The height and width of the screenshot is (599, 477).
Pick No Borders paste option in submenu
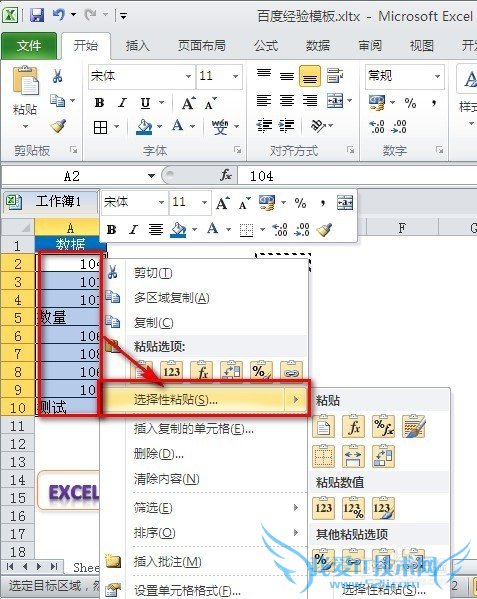click(323, 456)
